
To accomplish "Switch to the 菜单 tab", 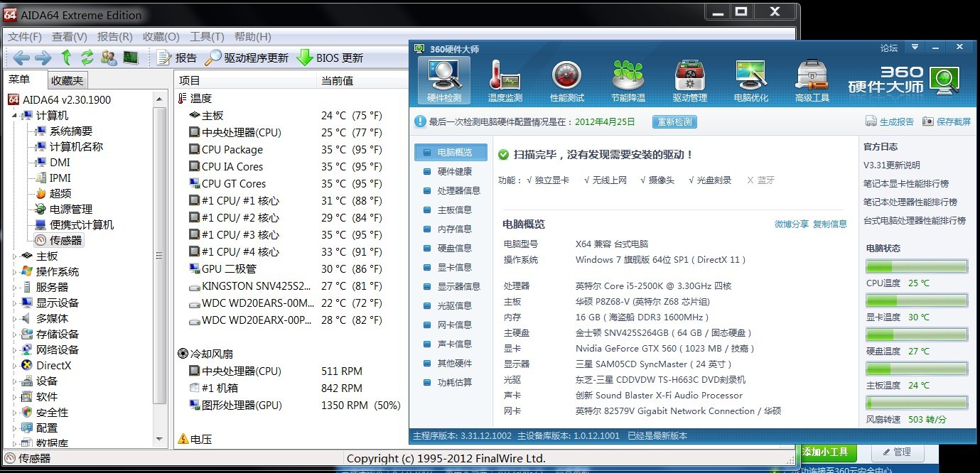I will click(x=20, y=80).
